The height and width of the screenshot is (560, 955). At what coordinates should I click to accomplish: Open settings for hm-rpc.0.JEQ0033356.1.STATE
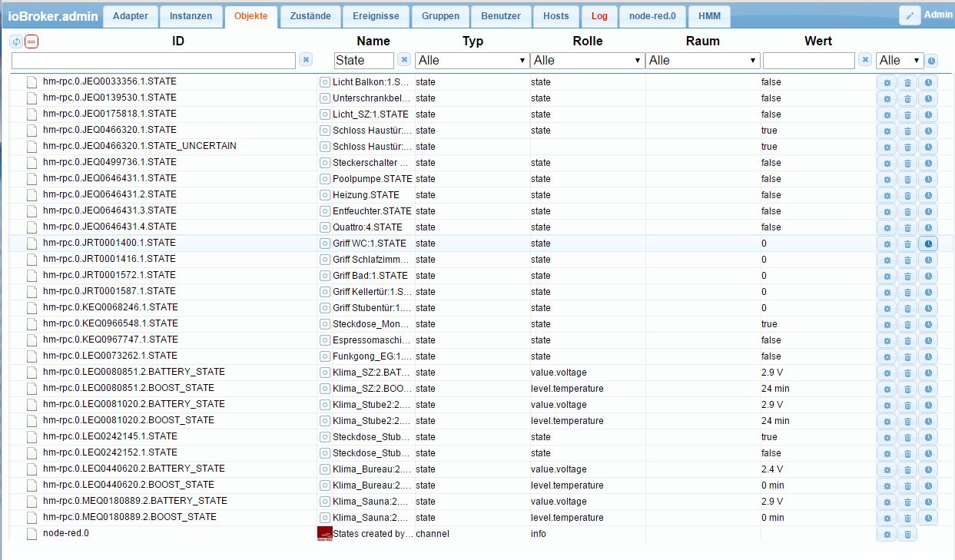pyautogui.click(x=887, y=82)
